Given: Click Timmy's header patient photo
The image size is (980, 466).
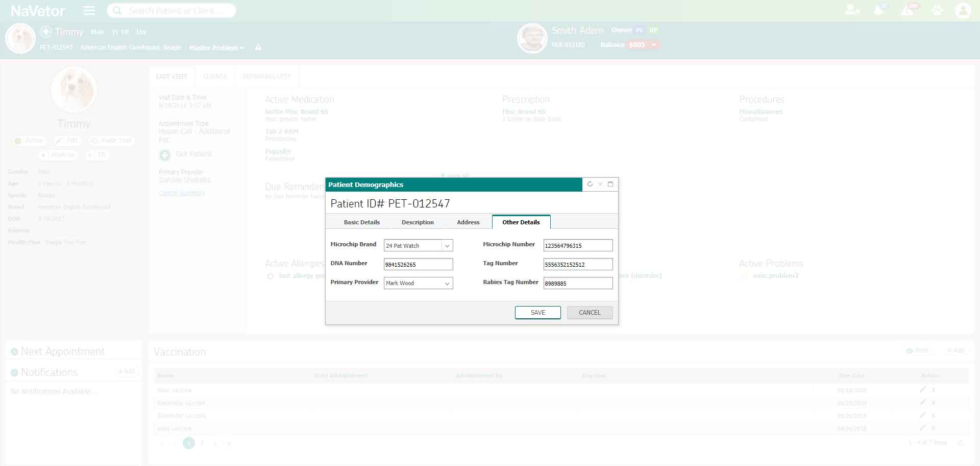Looking at the screenshot, I should click(x=20, y=38).
